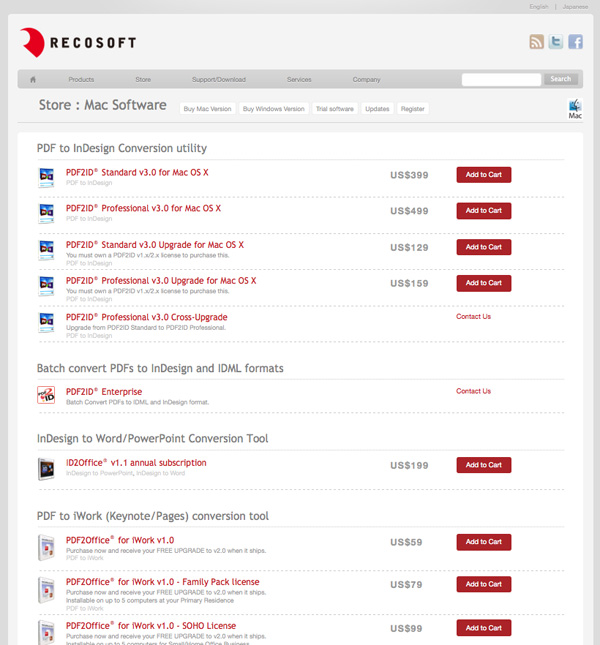Click 'InDesign to Word' tag under ID2Office
The height and width of the screenshot is (645, 600).
(x=160, y=473)
